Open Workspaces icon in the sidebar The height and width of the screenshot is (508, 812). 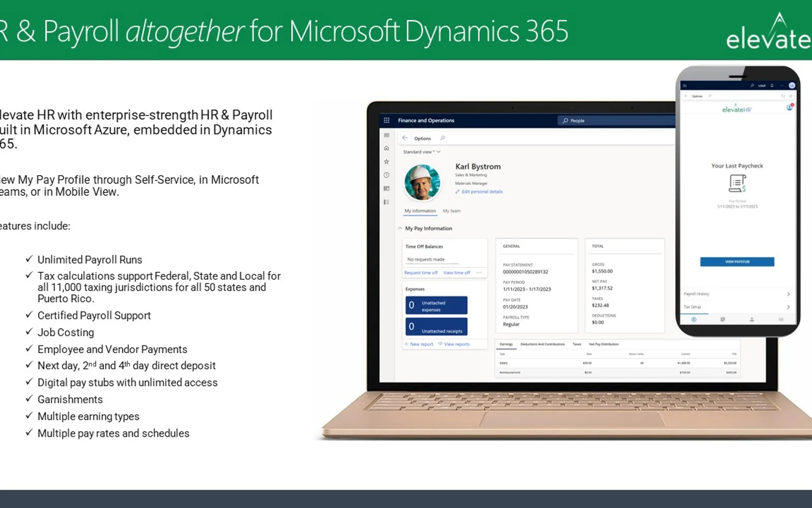[387, 188]
